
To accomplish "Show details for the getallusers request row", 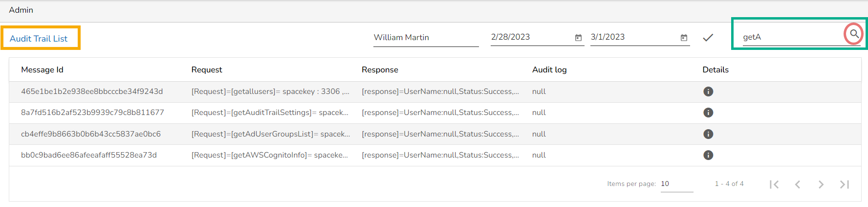I will 708,92.
